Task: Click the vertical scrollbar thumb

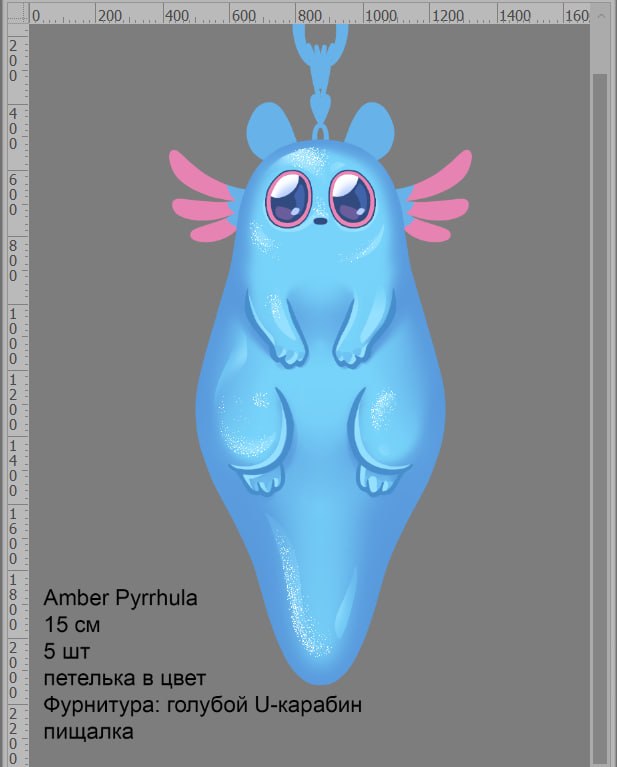Action: tap(600, 420)
